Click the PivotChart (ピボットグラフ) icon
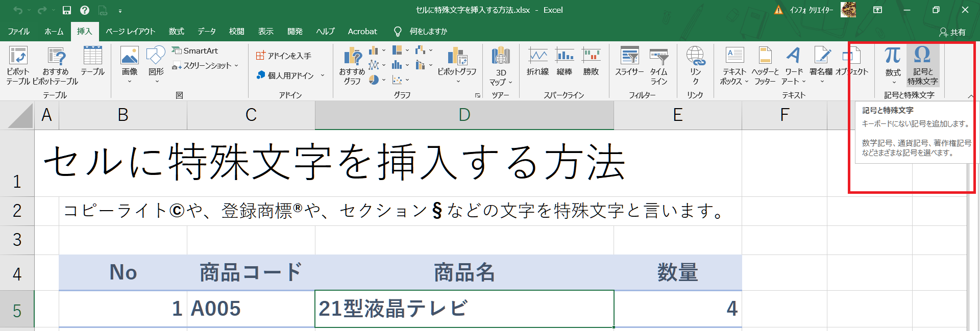 coord(457,57)
